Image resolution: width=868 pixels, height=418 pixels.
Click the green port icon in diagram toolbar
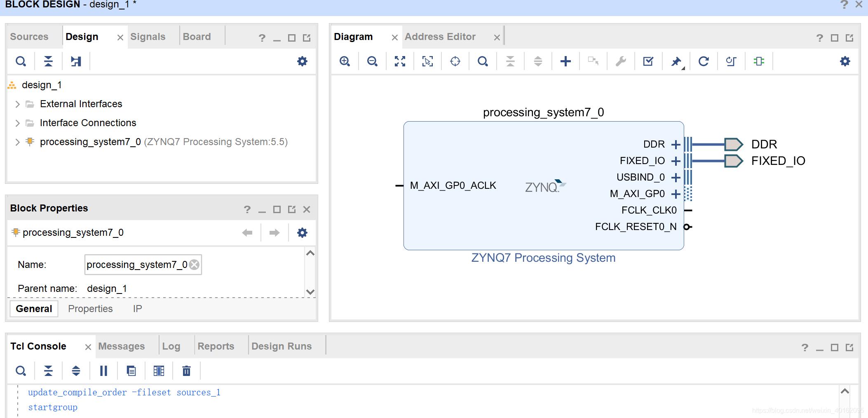759,61
